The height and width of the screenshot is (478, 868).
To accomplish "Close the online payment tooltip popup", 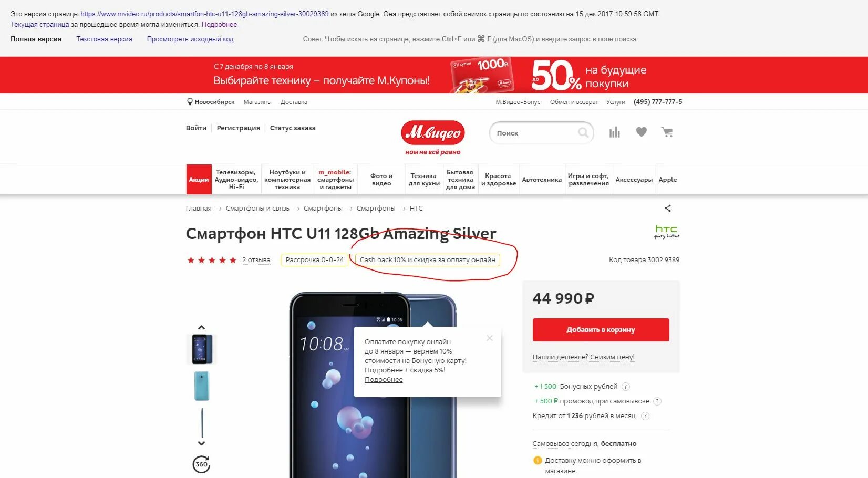I will 490,338.
